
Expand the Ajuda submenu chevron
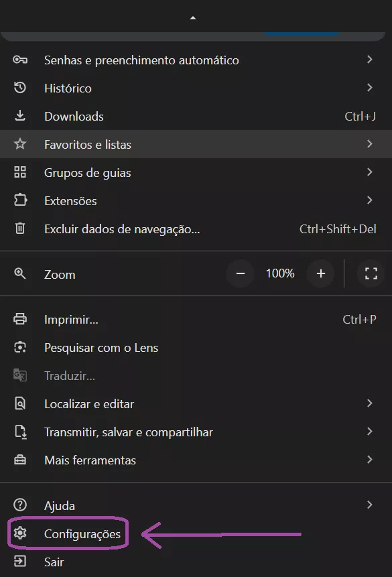369,505
